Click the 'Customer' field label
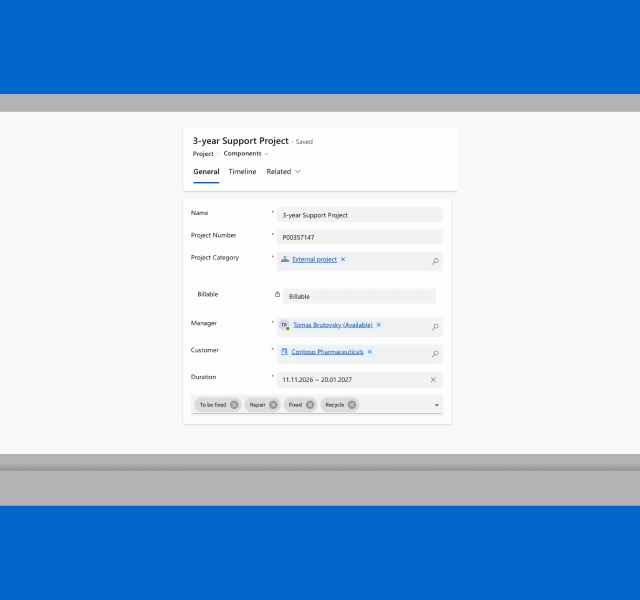The width and height of the screenshot is (640, 600). tap(205, 350)
